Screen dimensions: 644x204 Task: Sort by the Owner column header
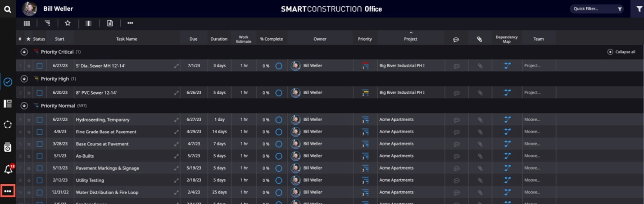click(320, 39)
